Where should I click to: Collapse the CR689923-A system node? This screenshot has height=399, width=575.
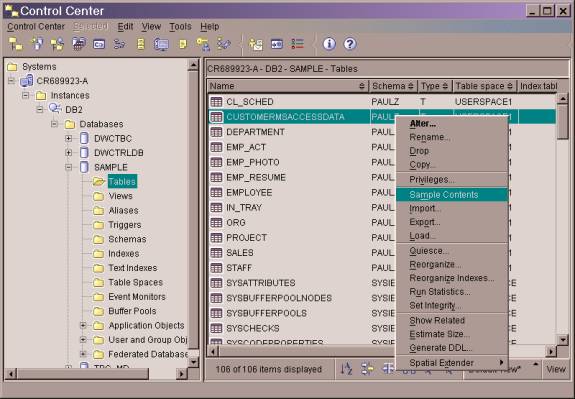click(11, 80)
